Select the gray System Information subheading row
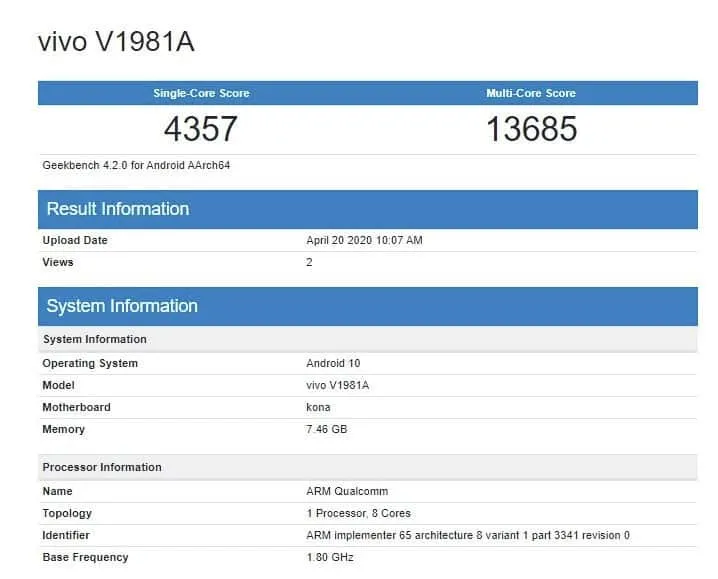The height and width of the screenshot is (579, 718). pyautogui.click(x=368, y=339)
